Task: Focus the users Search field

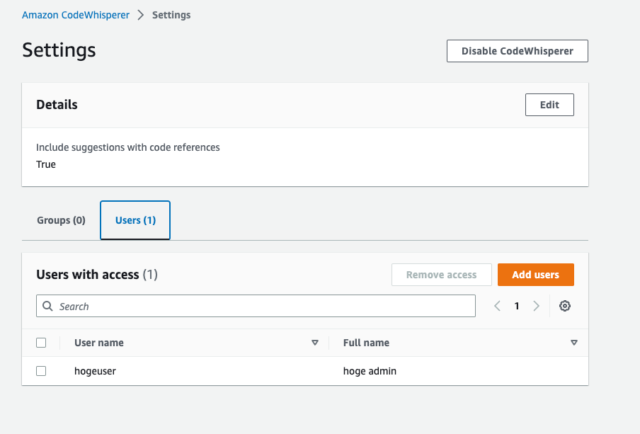Action: click(256, 306)
